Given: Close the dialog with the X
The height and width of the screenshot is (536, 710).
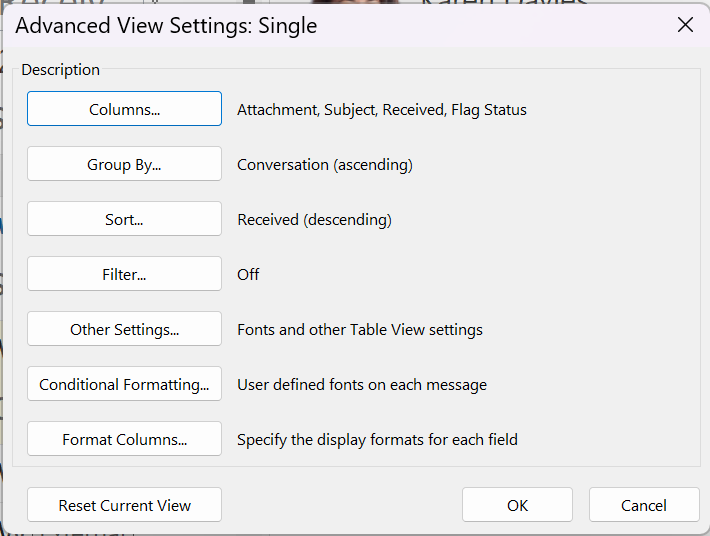Looking at the screenshot, I should click(x=685, y=24).
